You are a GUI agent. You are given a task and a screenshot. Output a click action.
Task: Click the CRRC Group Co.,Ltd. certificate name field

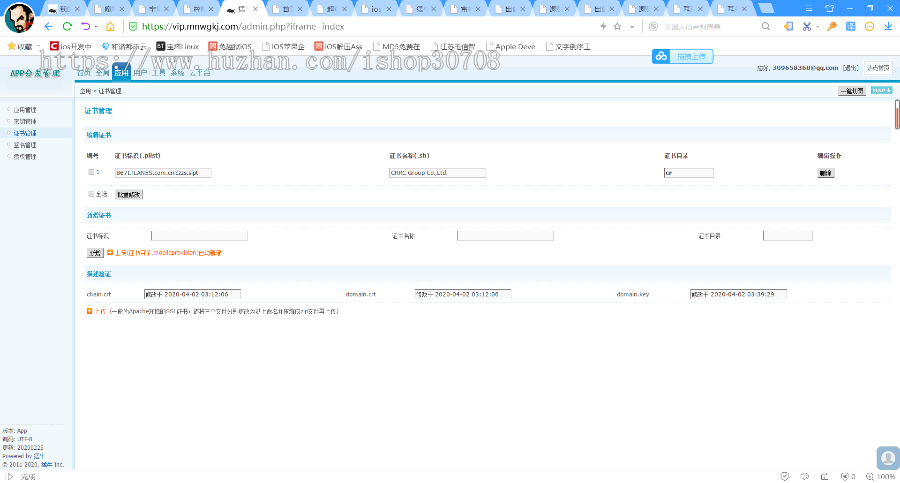coord(437,172)
